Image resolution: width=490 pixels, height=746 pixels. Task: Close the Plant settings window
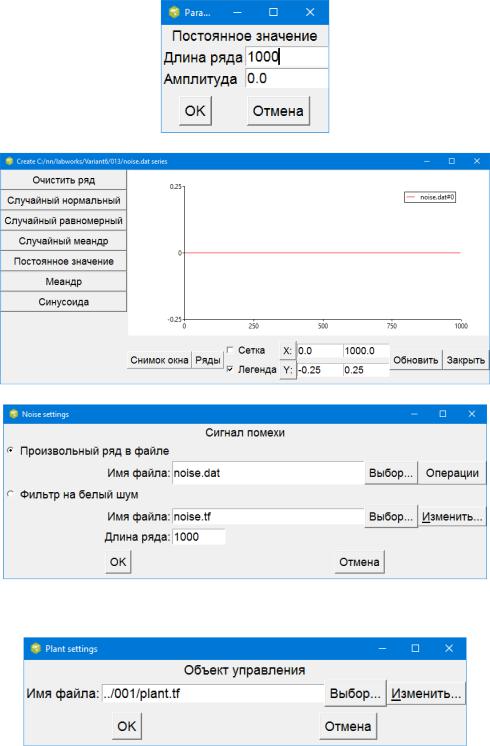(449, 648)
